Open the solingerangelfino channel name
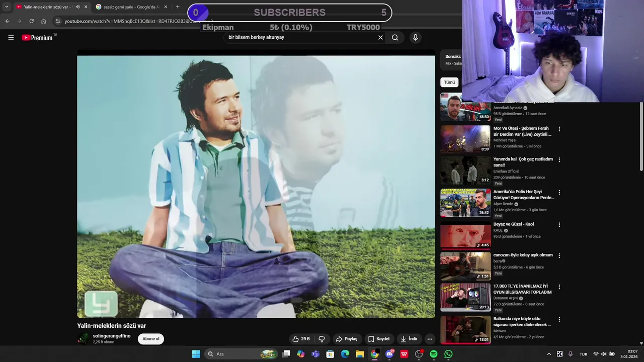The image size is (644, 362). pos(112,336)
